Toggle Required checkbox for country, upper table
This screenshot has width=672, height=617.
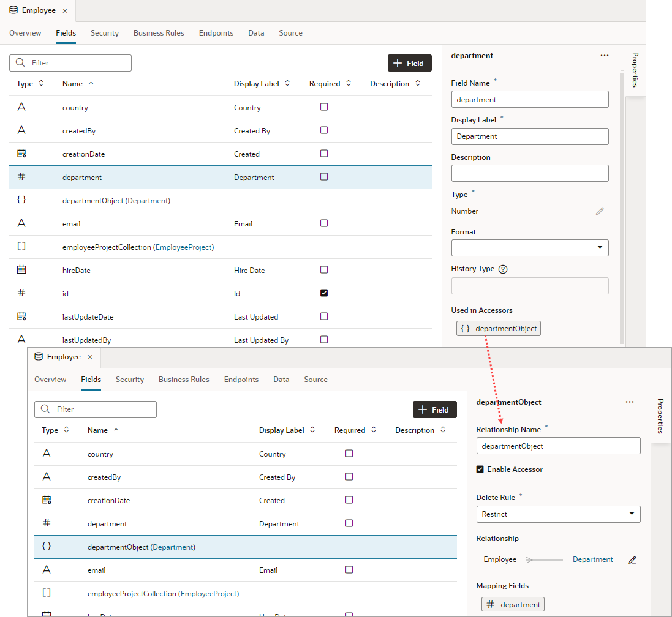click(x=324, y=107)
